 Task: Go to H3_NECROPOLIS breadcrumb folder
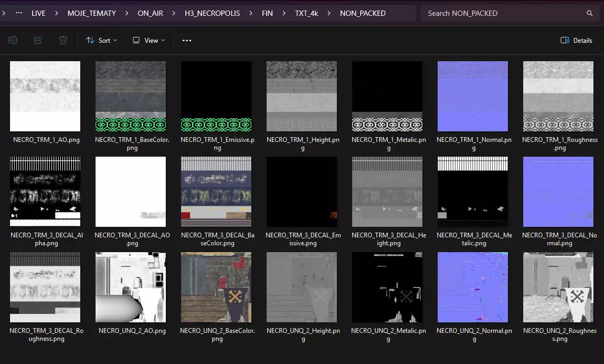212,13
